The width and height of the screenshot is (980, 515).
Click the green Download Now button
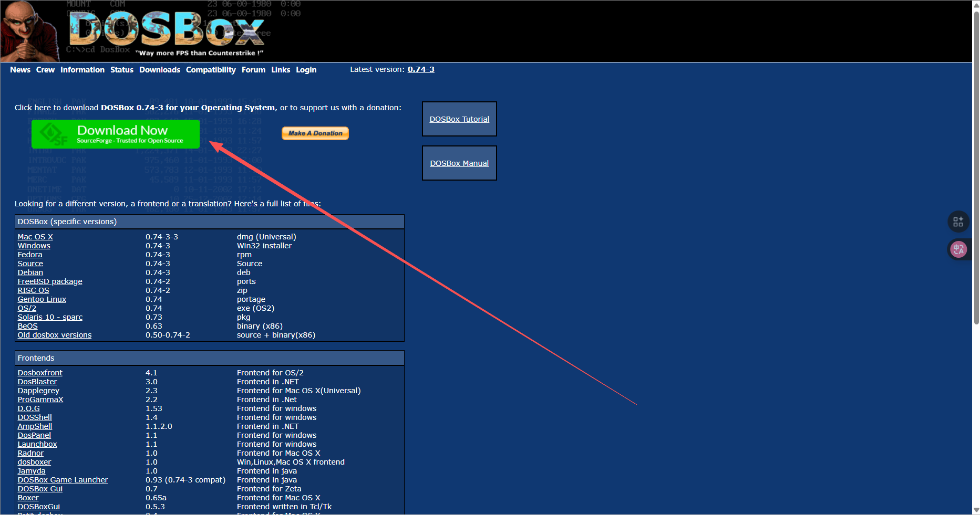(116, 134)
